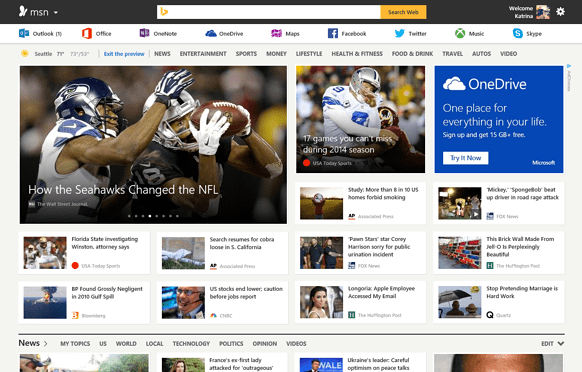Switch to the WORLD news tab
582x372 pixels.
[126, 344]
